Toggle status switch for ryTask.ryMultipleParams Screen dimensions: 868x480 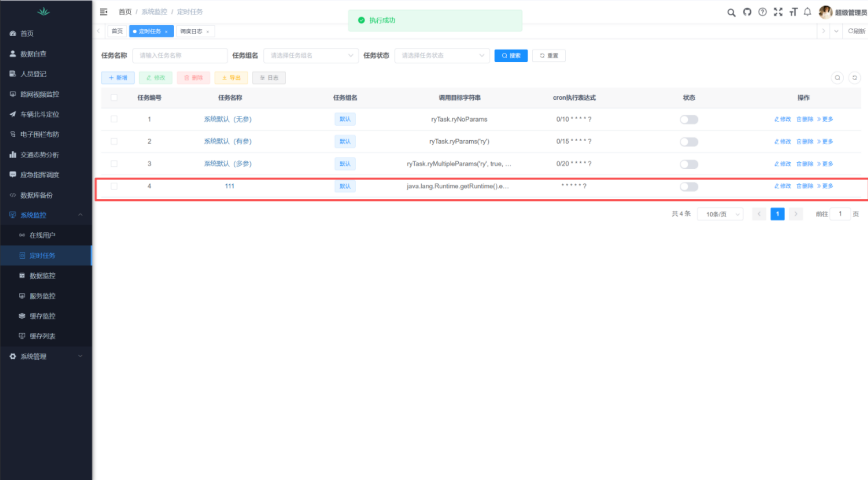coord(689,164)
